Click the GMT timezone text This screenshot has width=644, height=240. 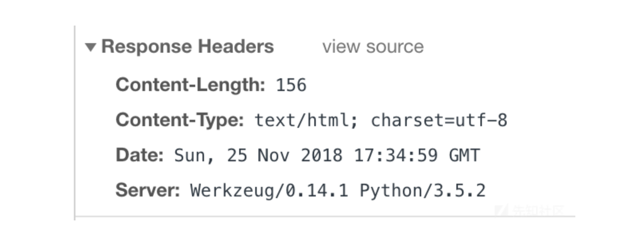point(464,155)
